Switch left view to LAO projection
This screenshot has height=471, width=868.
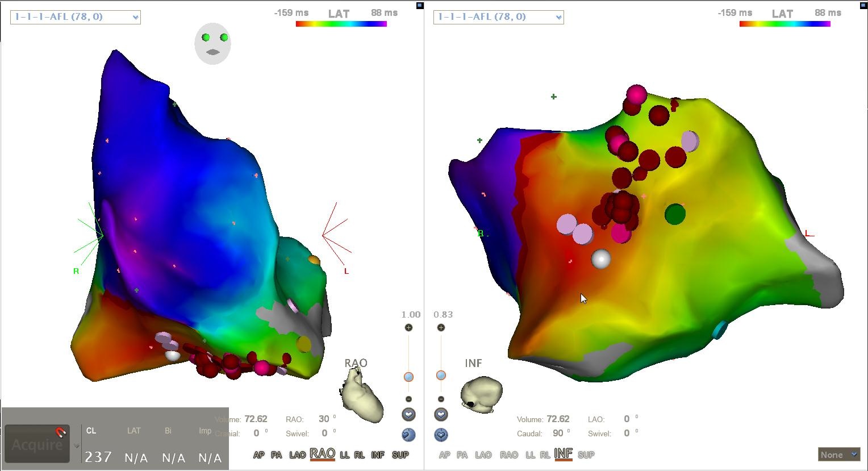click(x=297, y=455)
